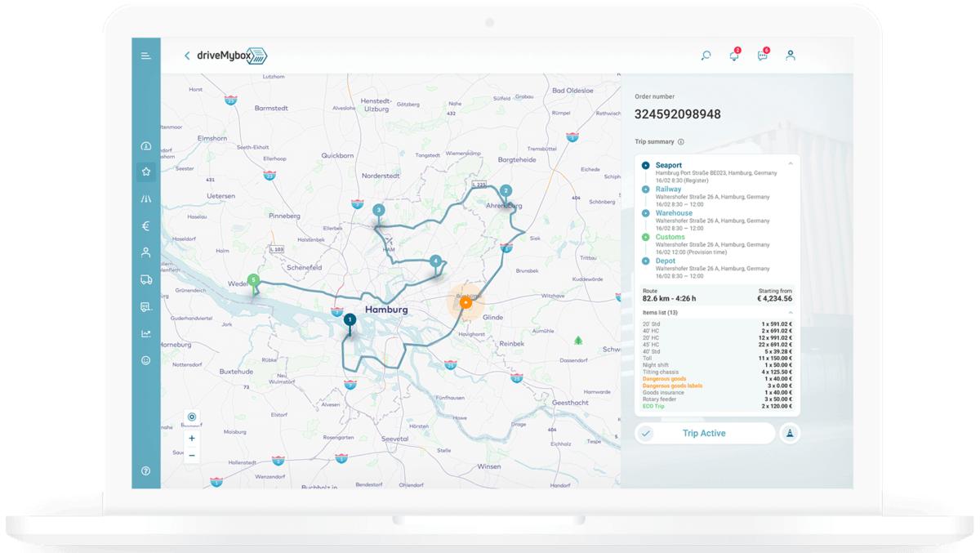Click the Geesthacht label on map
The height and width of the screenshot is (553, 980).
pos(570,403)
